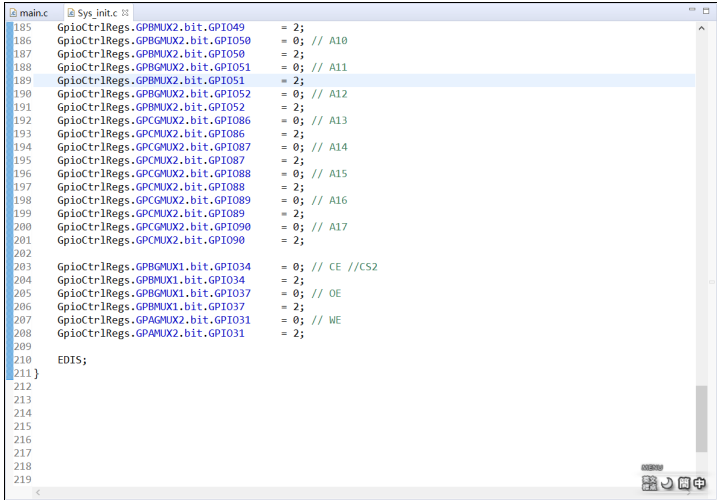Click the // CE //CS2 comment
The image size is (717, 500).
coord(344,267)
